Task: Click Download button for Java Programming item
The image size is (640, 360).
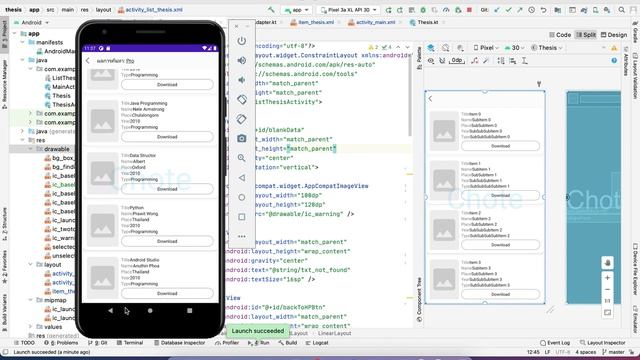Action: click(167, 137)
